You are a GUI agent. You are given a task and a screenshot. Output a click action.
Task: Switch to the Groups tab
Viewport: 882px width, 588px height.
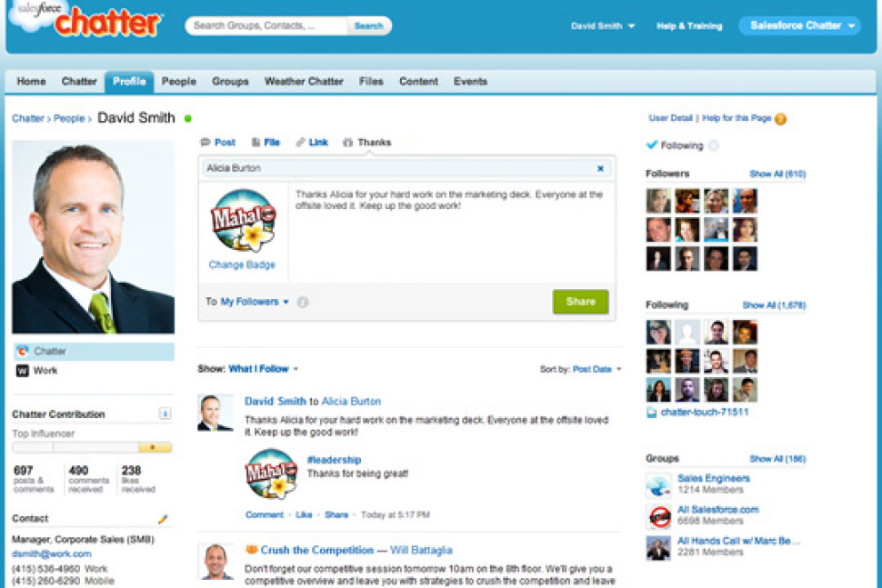tap(230, 82)
